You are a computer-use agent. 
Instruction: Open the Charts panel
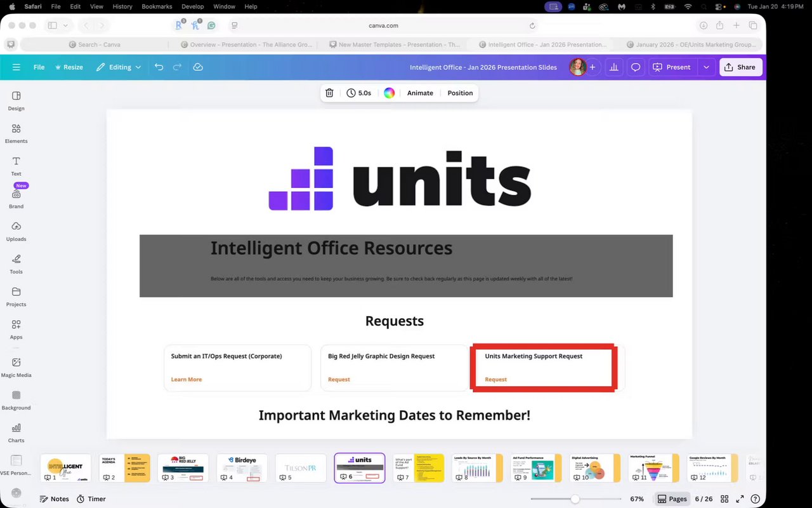pyautogui.click(x=16, y=432)
